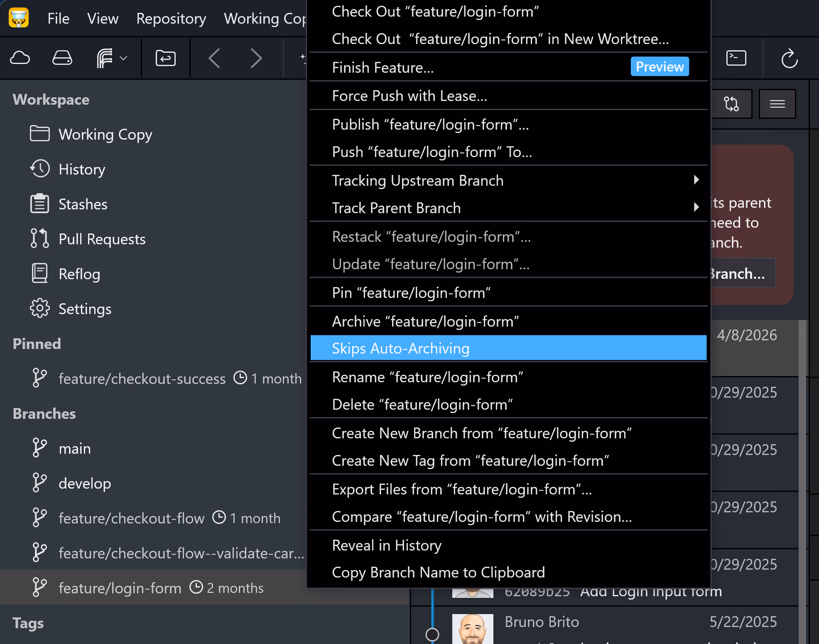Click the Tower app logo
Viewport: 819px width, 644px height.
point(19,18)
